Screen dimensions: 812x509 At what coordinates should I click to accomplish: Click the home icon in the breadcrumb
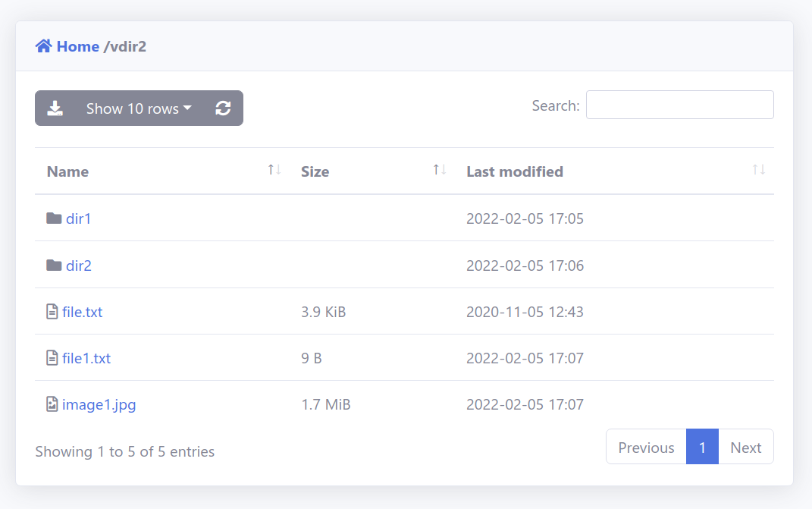coord(44,46)
